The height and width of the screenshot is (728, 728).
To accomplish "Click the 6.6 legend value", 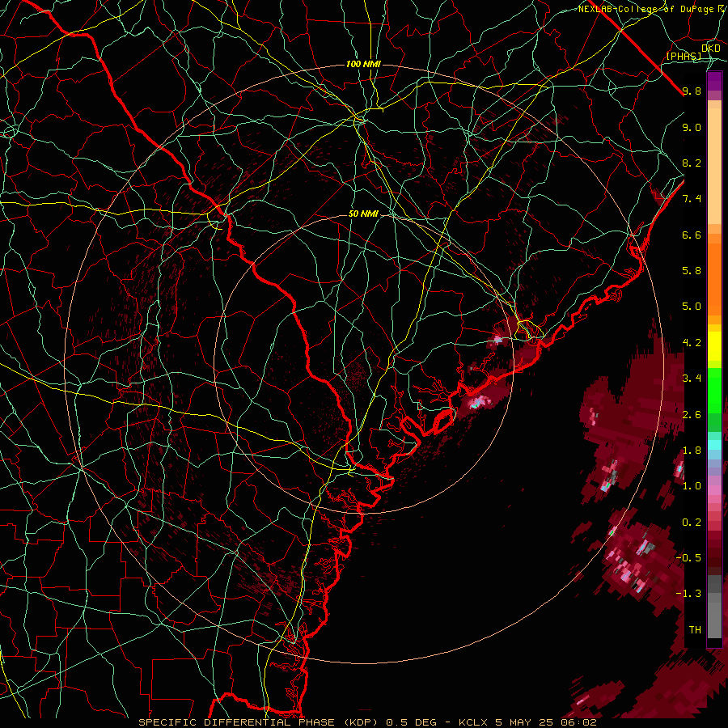I will [x=692, y=235].
